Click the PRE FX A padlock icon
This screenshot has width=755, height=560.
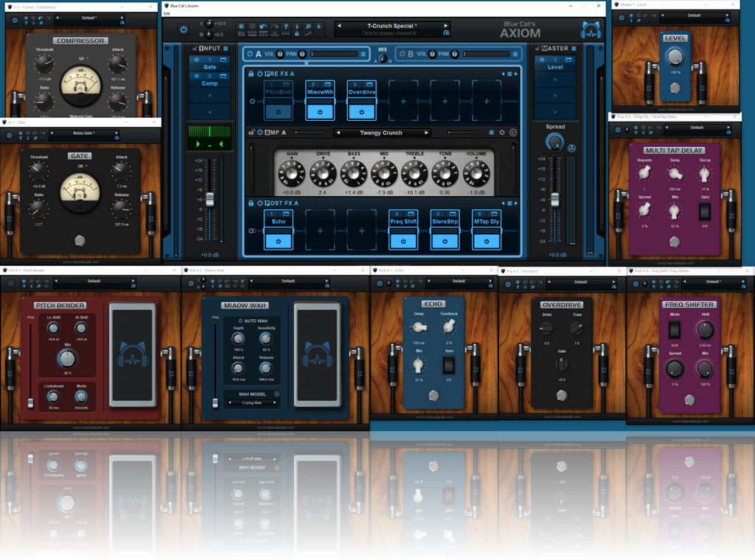[x=251, y=74]
